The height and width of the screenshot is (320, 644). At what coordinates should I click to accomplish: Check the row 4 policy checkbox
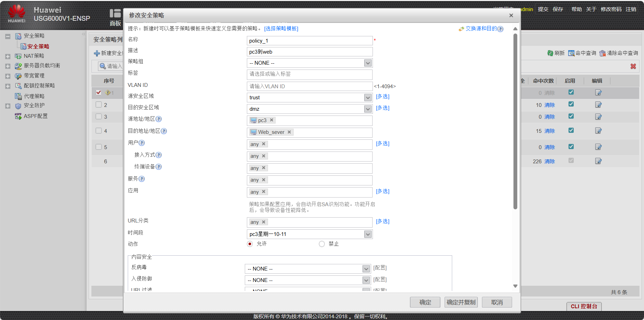pyautogui.click(x=99, y=131)
